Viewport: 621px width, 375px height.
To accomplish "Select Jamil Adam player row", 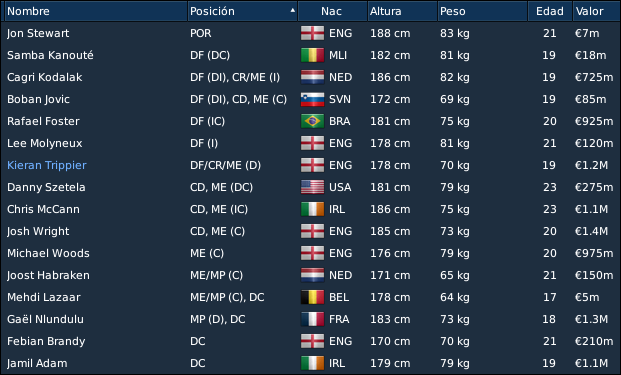I will point(310,363).
